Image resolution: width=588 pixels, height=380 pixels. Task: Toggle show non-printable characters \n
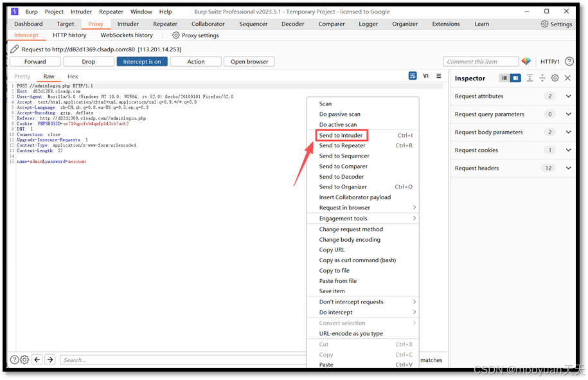[x=425, y=76]
